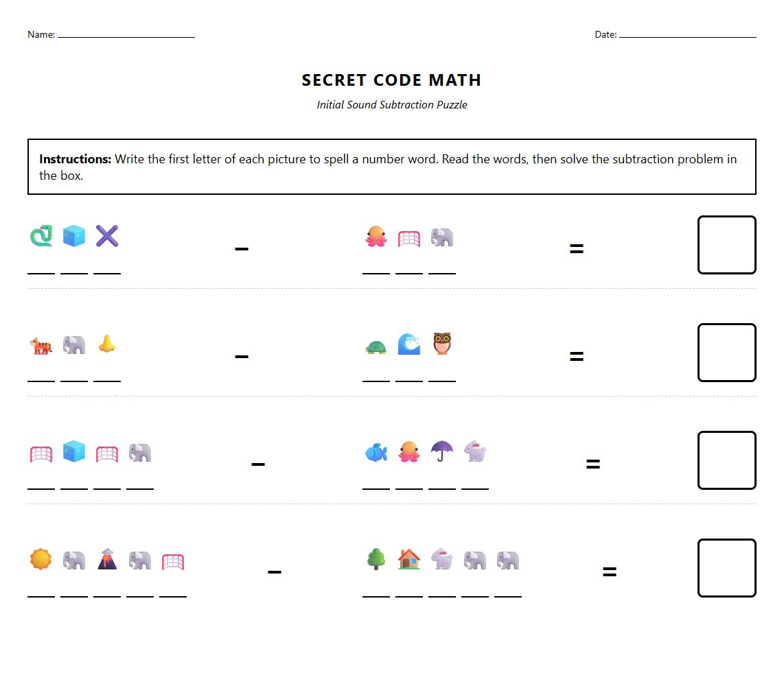Select the answer box in the volcano row
Viewport: 784px width, 673px height.
(x=726, y=568)
